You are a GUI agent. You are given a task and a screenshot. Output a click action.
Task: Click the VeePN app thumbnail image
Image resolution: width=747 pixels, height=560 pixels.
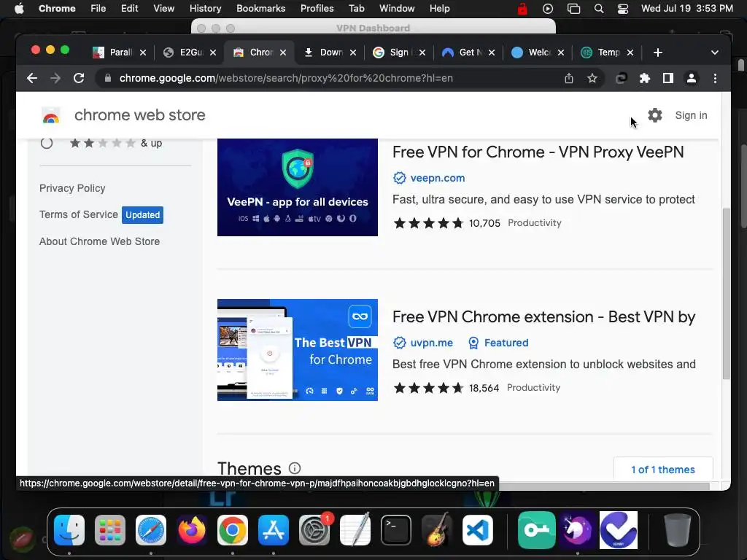(298, 187)
